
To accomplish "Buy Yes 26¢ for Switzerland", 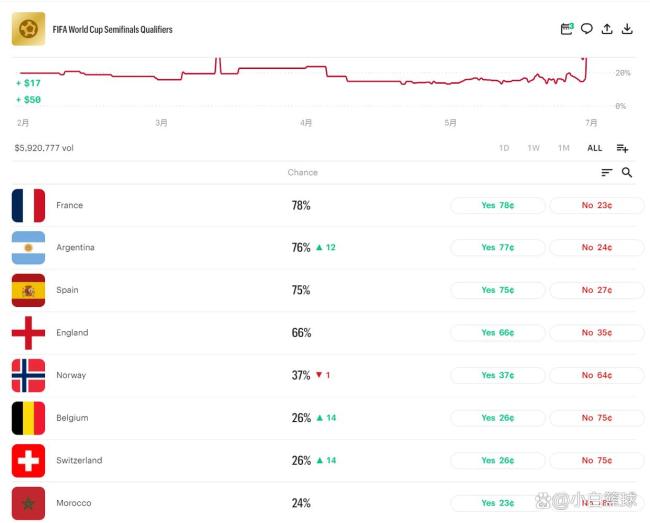I will (498, 460).
